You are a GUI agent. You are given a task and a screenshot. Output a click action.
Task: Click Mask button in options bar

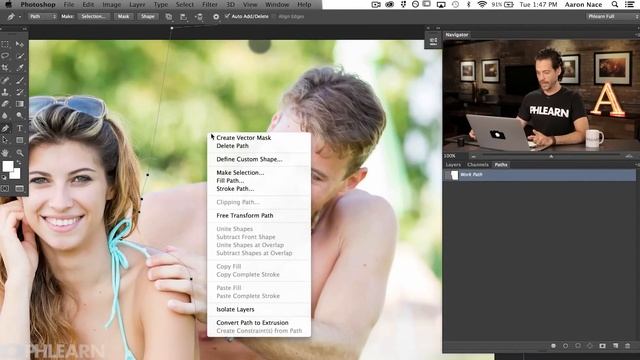tap(124, 17)
